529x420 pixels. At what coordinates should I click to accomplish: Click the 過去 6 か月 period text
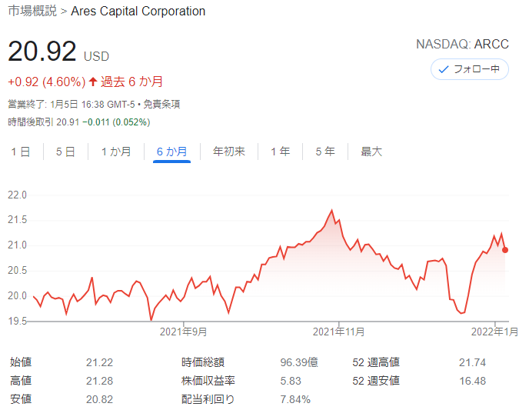(132, 82)
